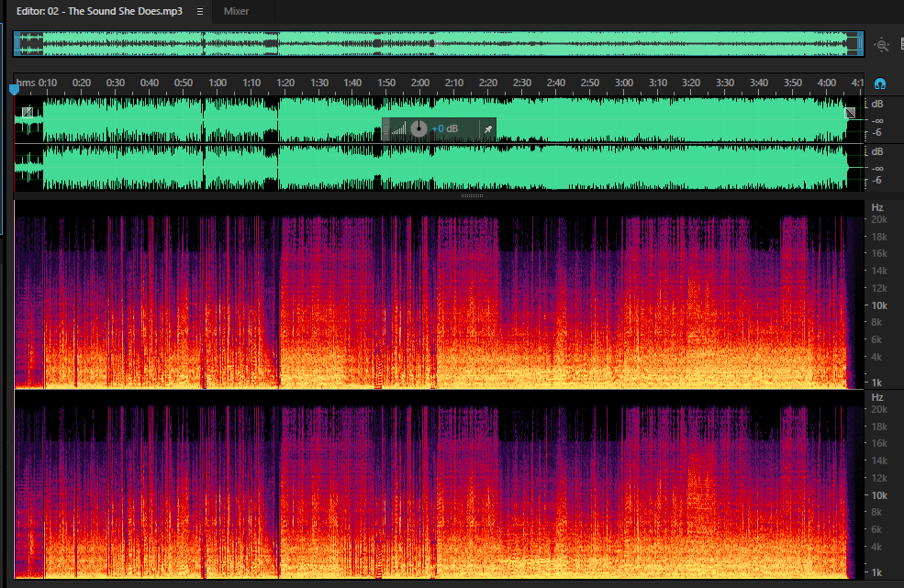Click the left navigator view handle

[x=17, y=44]
